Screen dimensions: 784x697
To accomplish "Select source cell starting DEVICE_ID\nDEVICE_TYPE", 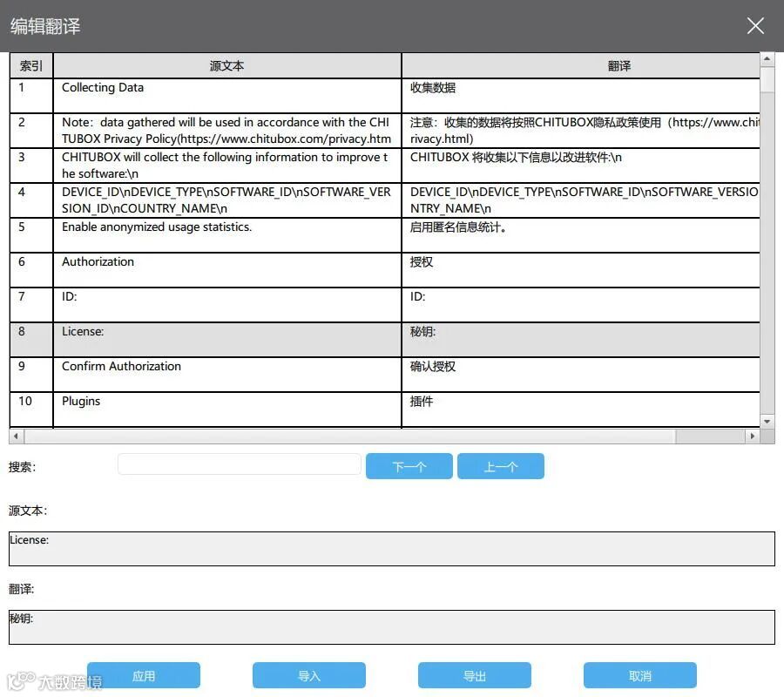I will pos(227,200).
